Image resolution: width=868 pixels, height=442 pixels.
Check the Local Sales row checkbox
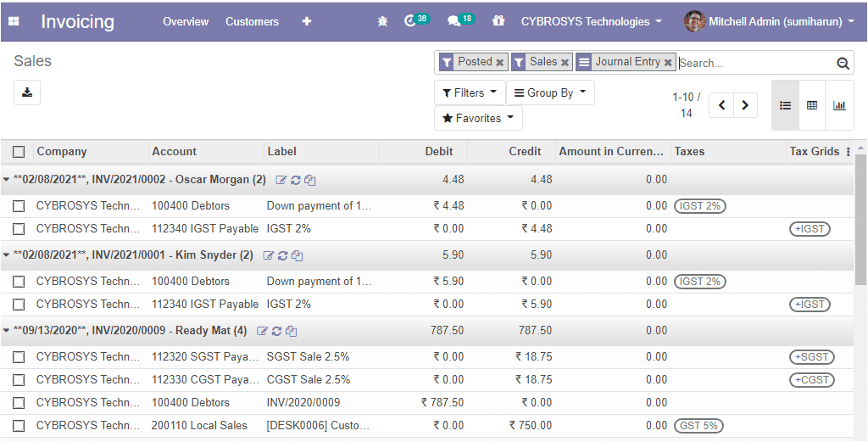coord(19,426)
